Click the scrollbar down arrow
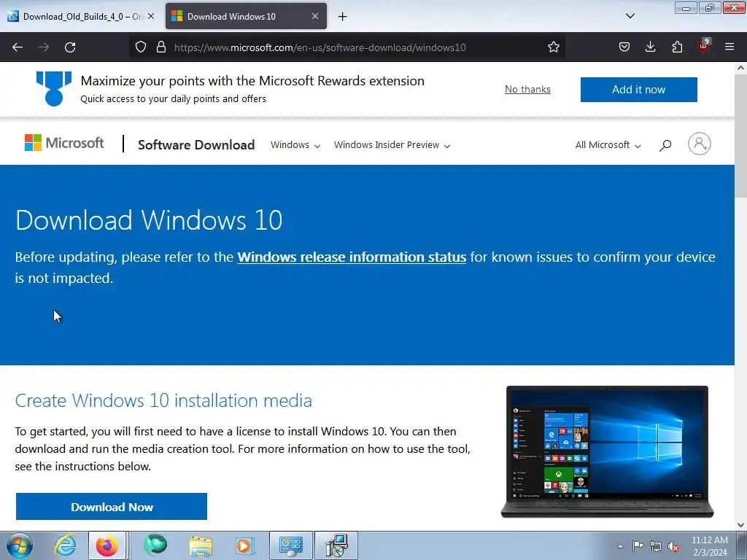747x560 pixels. [x=740, y=525]
